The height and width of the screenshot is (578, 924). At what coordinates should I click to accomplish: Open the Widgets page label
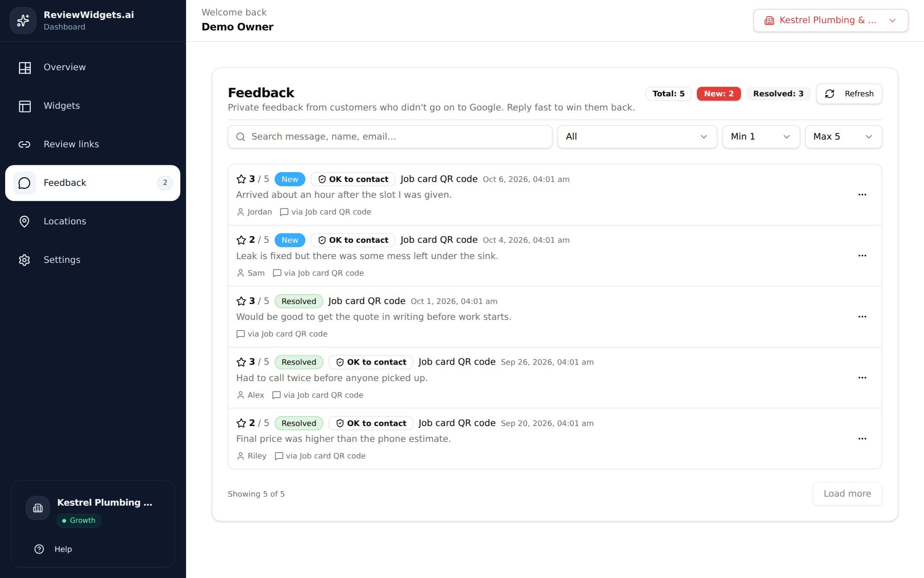62,106
